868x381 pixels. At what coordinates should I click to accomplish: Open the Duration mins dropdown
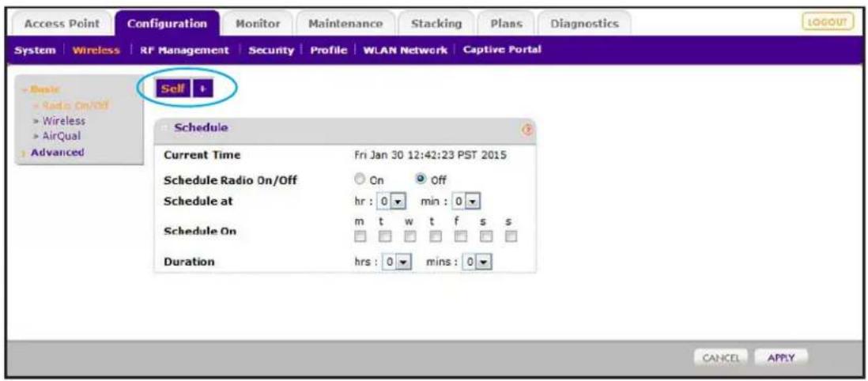click(x=477, y=262)
